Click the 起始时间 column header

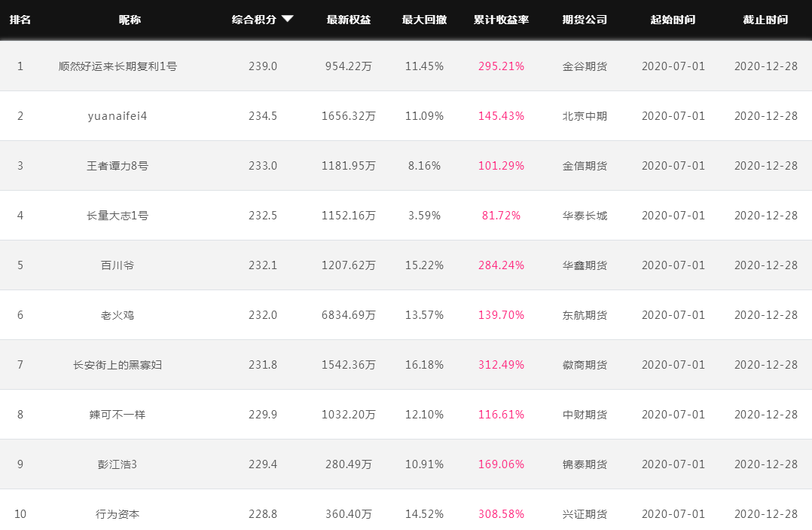pyautogui.click(x=673, y=20)
